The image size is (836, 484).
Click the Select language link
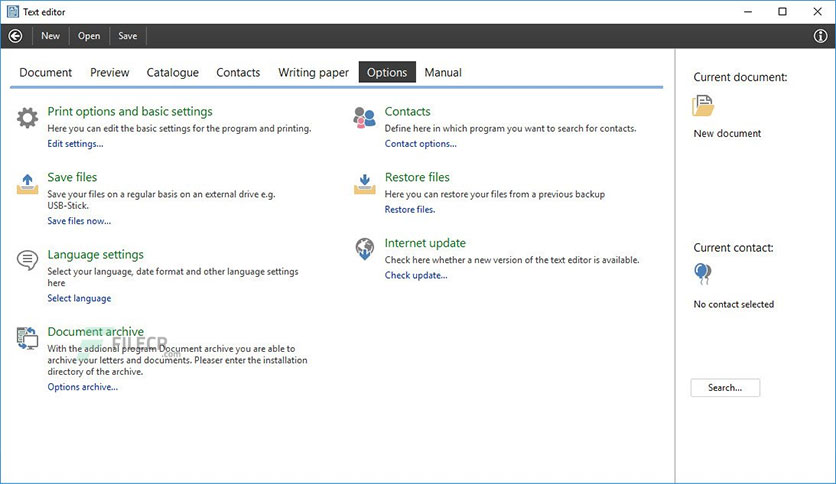point(79,298)
